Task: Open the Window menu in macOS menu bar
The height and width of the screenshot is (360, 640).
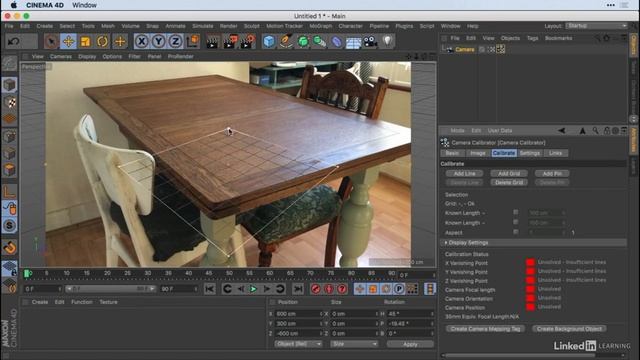Action: pos(84,5)
